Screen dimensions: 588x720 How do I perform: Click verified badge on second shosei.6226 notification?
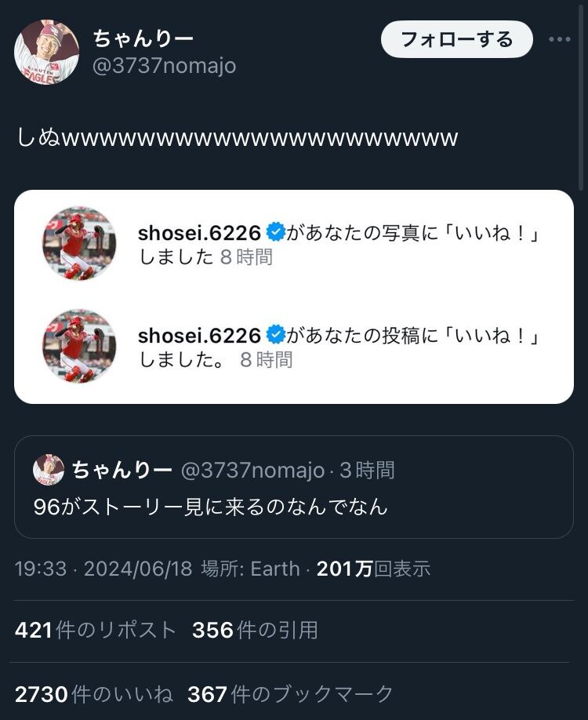[x=275, y=335]
